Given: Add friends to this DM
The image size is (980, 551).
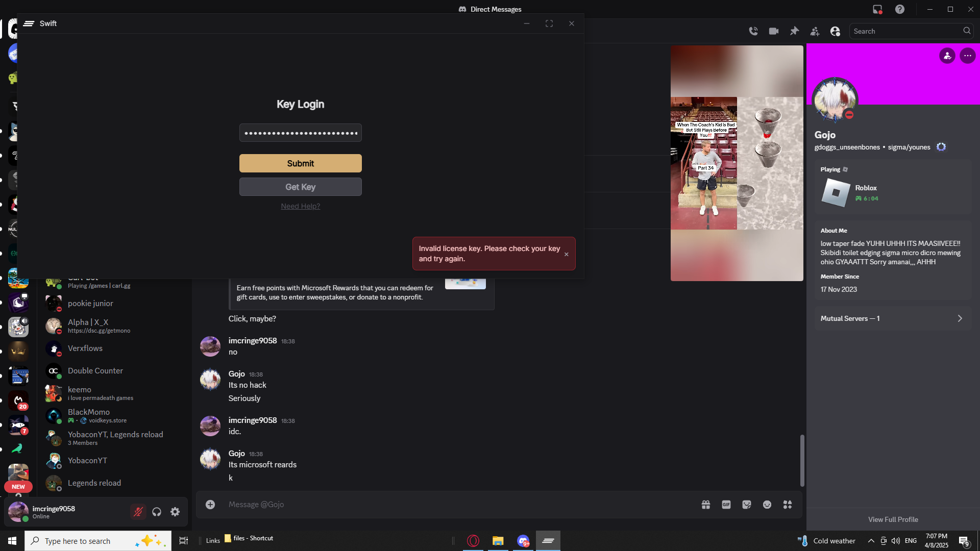Looking at the screenshot, I should [x=815, y=31].
